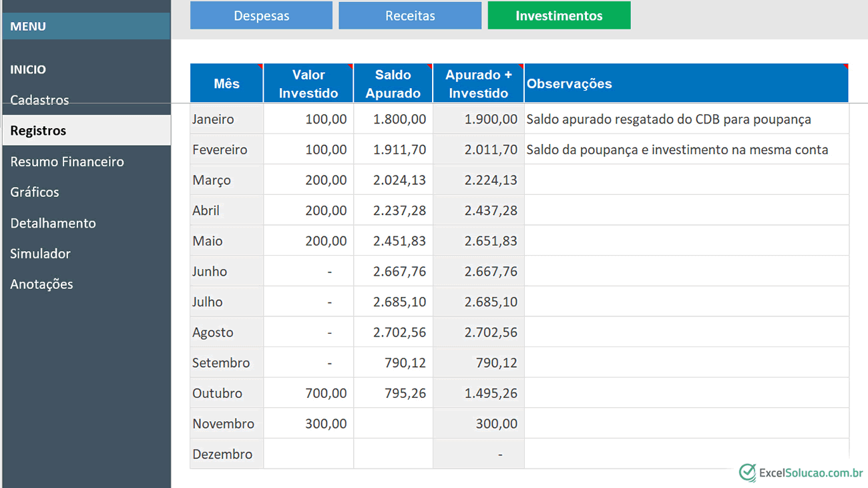
Task: Select Março Valor Investido cell
Action: point(308,180)
